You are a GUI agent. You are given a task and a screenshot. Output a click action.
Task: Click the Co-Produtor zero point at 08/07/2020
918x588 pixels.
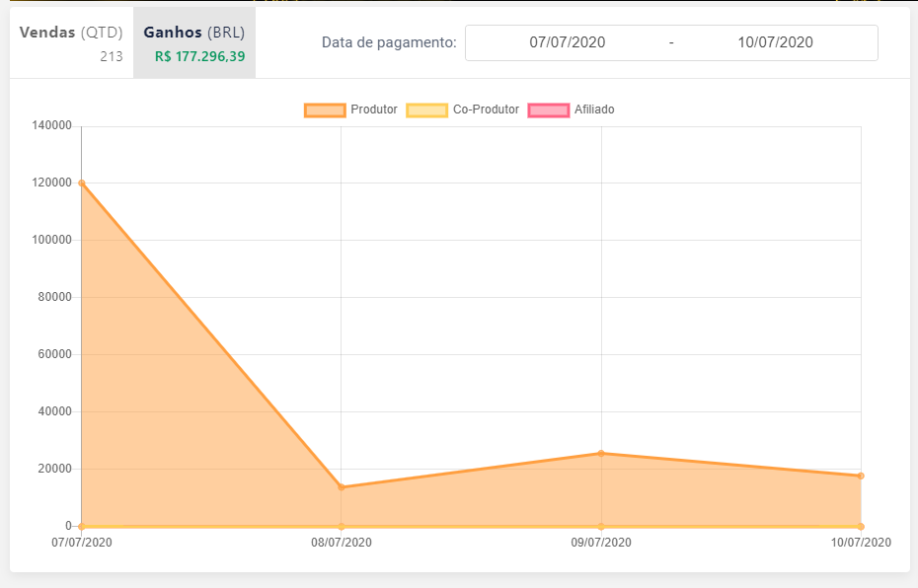pyautogui.click(x=342, y=527)
